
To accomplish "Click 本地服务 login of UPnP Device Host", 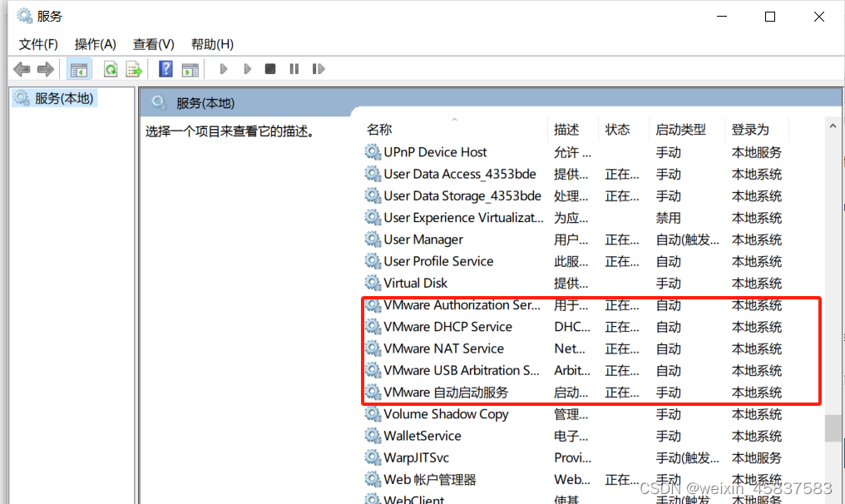I will coord(757,152).
